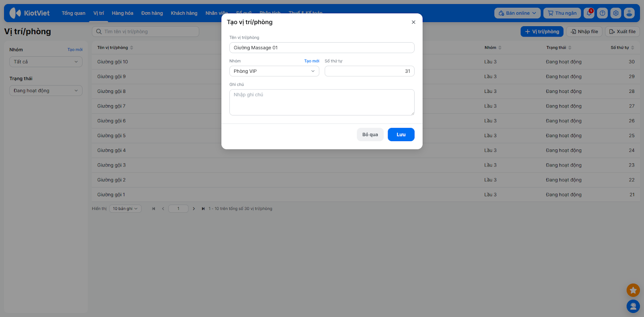Click order number 28 in Giường gội 8 row
Image resolution: width=644 pixels, height=317 pixels.
[632, 91]
